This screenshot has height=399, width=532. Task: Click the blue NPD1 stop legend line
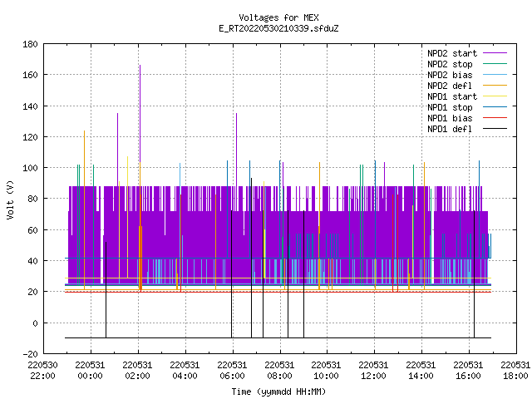click(495, 107)
